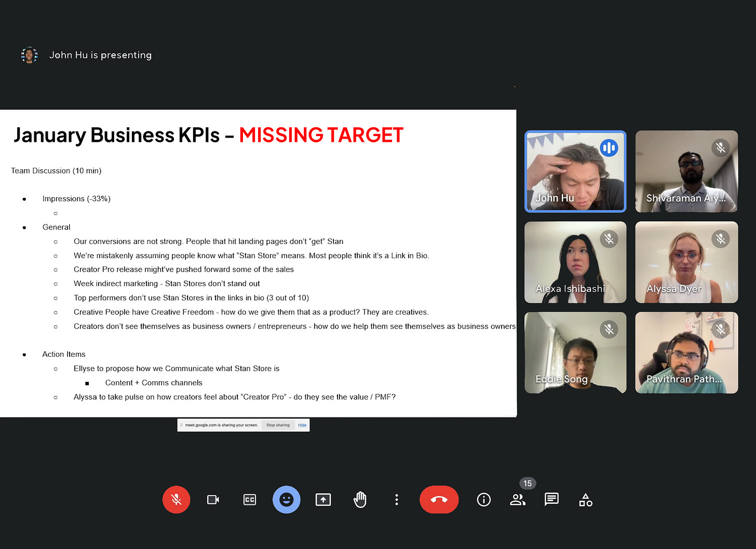This screenshot has height=549, width=756.
Task: Open the three-dot more options menu
Action: 397,500
